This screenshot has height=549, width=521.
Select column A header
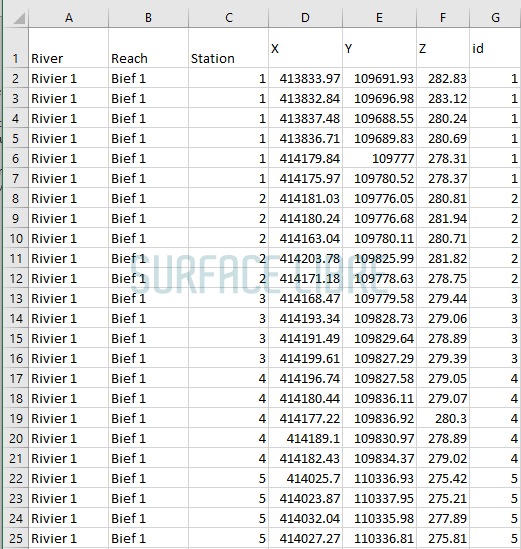click(x=69, y=18)
